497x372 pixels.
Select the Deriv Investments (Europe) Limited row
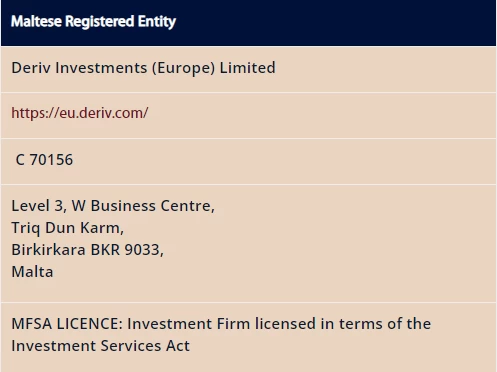(x=248, y=69)
